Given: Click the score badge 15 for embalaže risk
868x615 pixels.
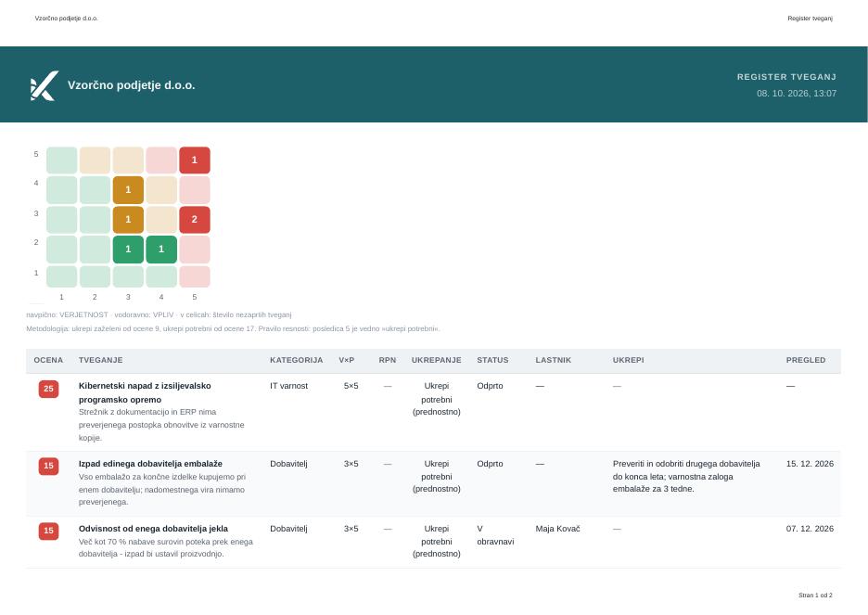Looking at the screenshot, I should [49, 466].
